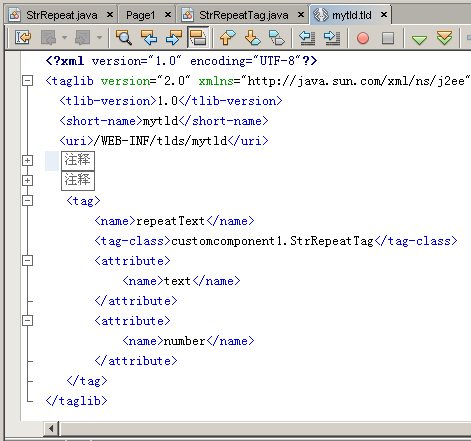Click the horizontal scrollbar left arrow
The width and height of the screenshot is (471, 441).
(x=51, y=428)
